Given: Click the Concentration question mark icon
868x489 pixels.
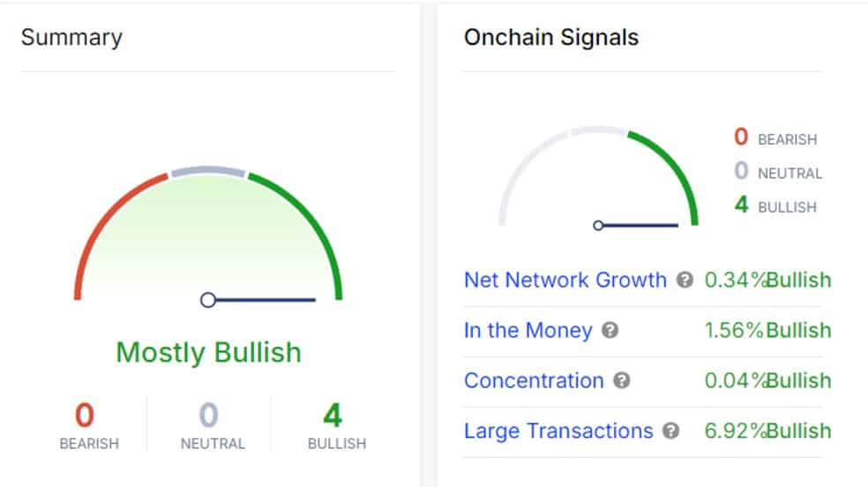Looking at the screenshot, I should 622,380.
